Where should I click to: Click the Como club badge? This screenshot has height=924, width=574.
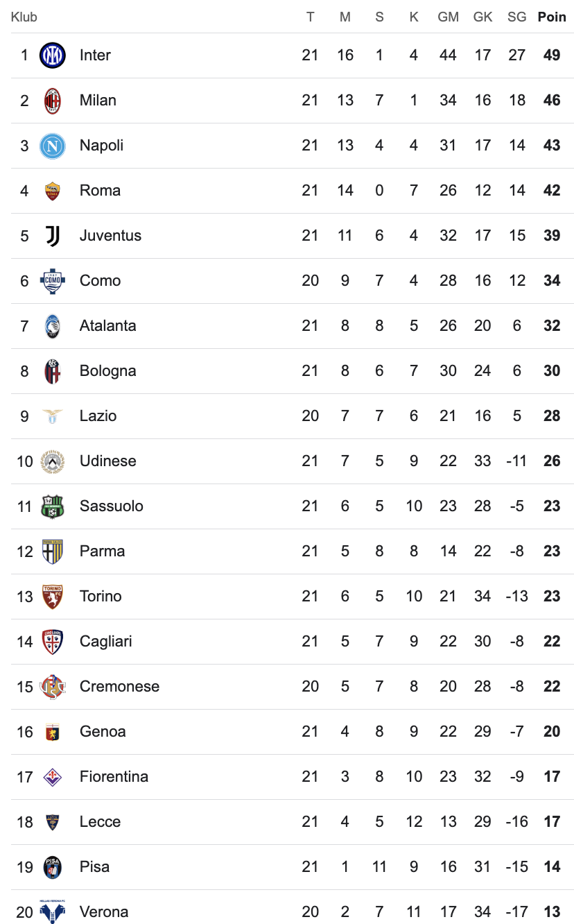pos(53,281)
